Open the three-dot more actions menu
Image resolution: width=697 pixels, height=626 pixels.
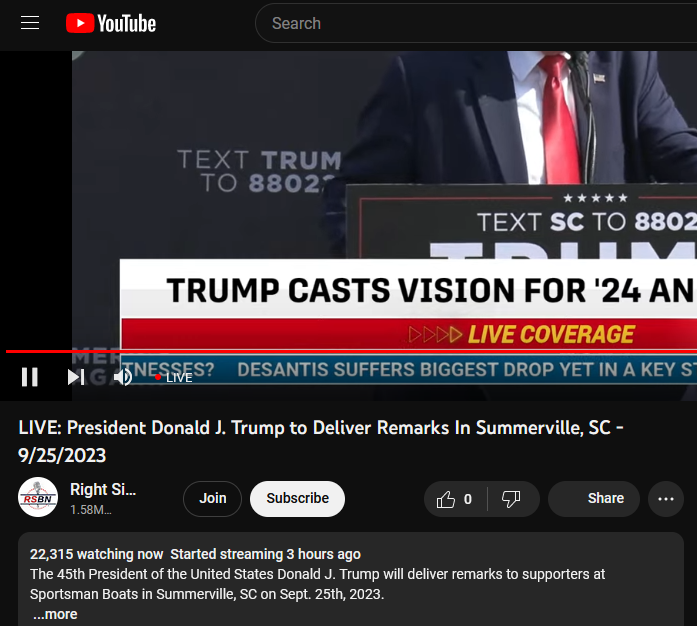(x=666, y=499)
